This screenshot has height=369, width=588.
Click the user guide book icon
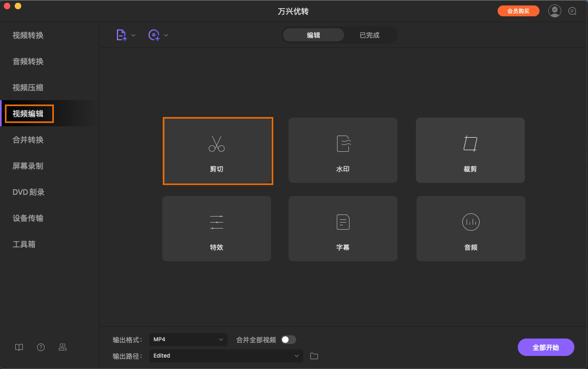(19, 347)
